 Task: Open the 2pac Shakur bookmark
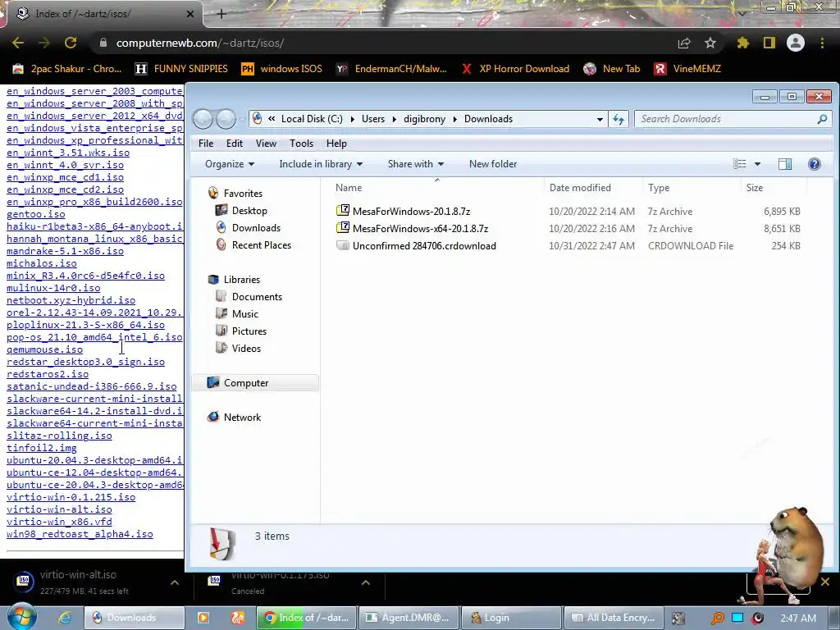pyautogui.click(x=67, y=69)
